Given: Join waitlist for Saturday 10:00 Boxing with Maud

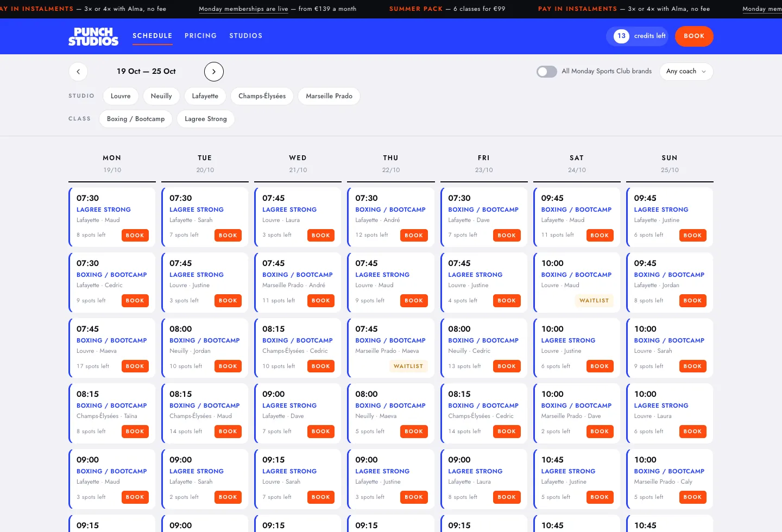Looking at the screenshot, I should (594, 301).
